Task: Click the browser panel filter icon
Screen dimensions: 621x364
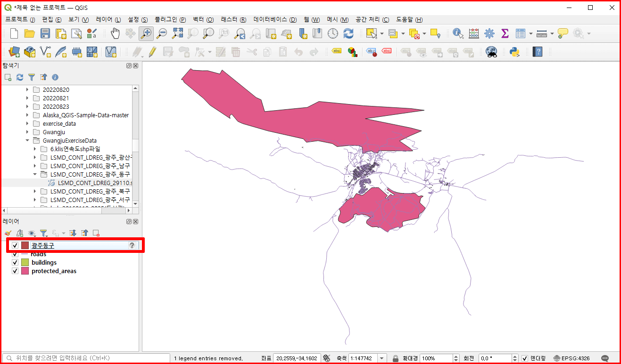Action: tap(32, 77)
